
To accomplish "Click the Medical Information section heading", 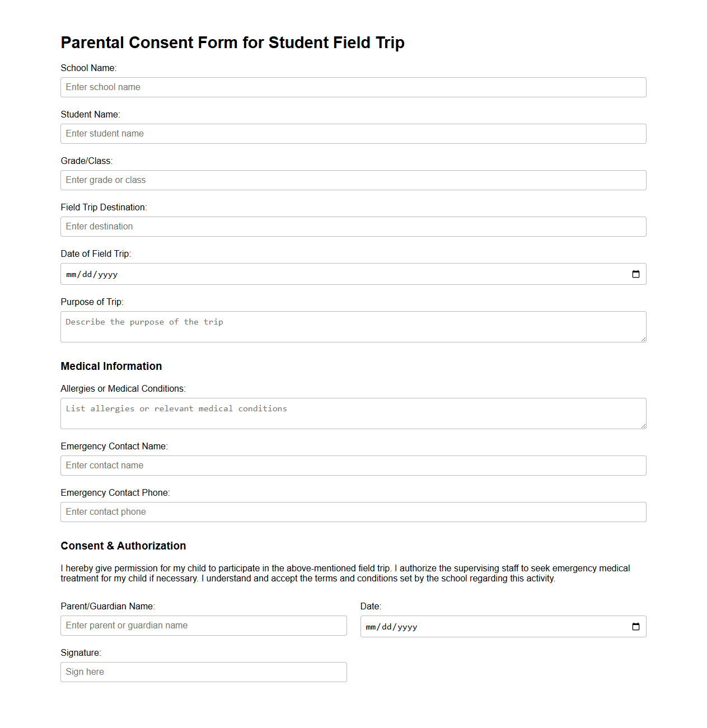I will coord(111,366).
